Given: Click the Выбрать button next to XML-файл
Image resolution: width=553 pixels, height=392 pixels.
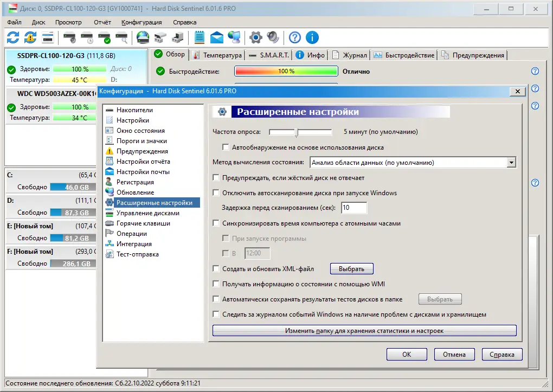Looking at the screenshot, I should pyautogui.click(x=351, y=268).
